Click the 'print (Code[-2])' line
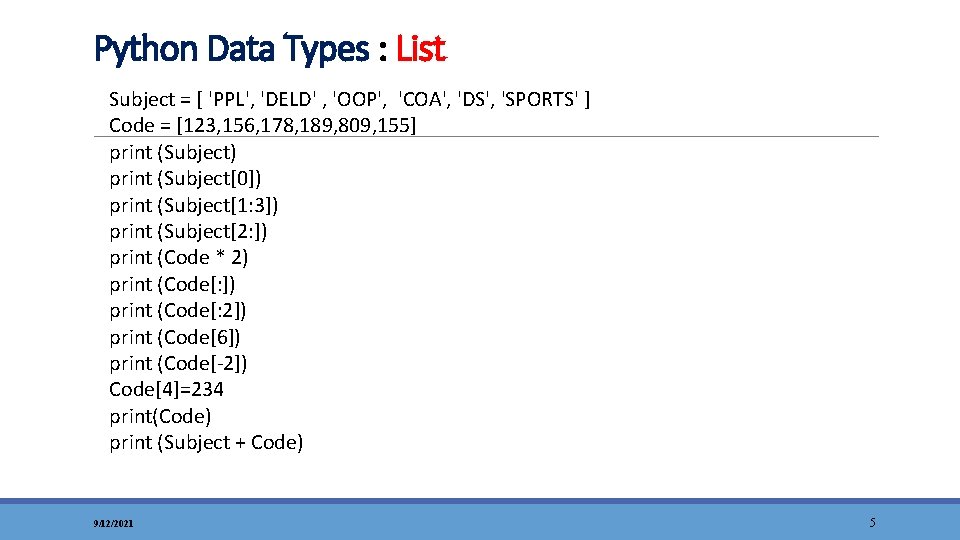Image resolution: width=960 pixels, height=540 pixels. point(178,364)
